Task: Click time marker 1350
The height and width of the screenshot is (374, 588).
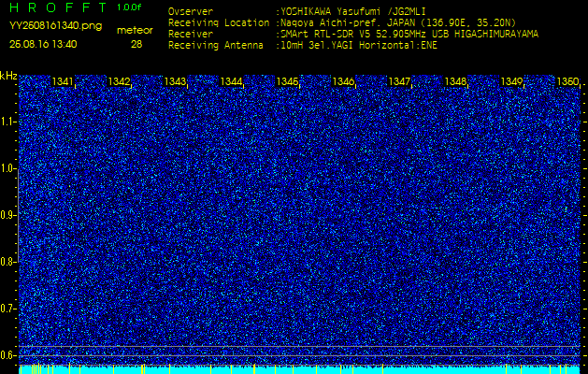Action: click(568, 81)
